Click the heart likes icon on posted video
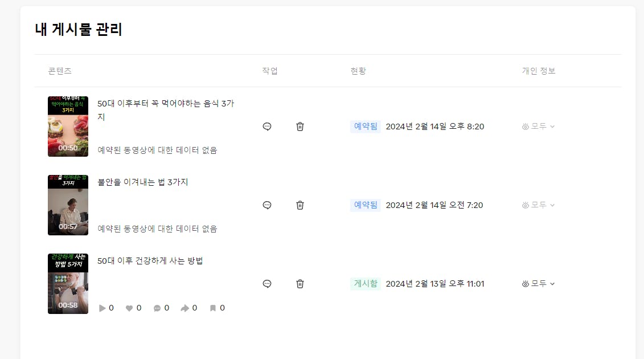Screen dimensions: 644x359 (x=129, y=308)
